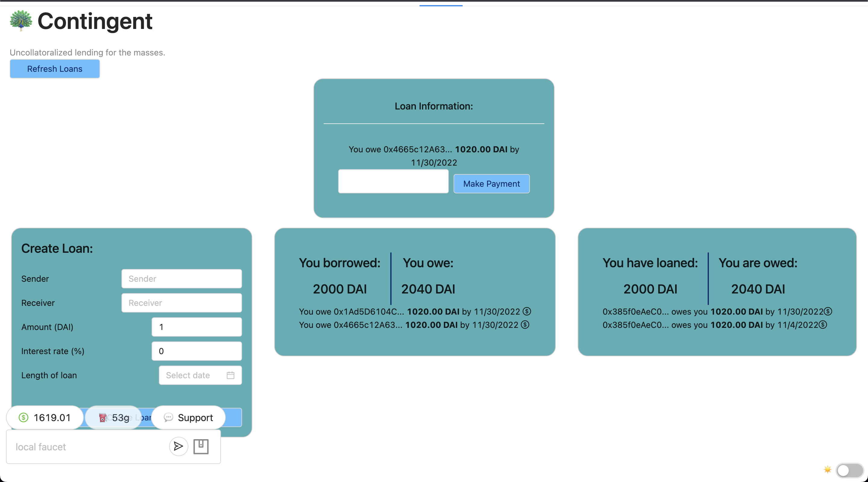Focus the payment amount input field
Viewport: 868px width, 482px height.
(x=393, y=181)
